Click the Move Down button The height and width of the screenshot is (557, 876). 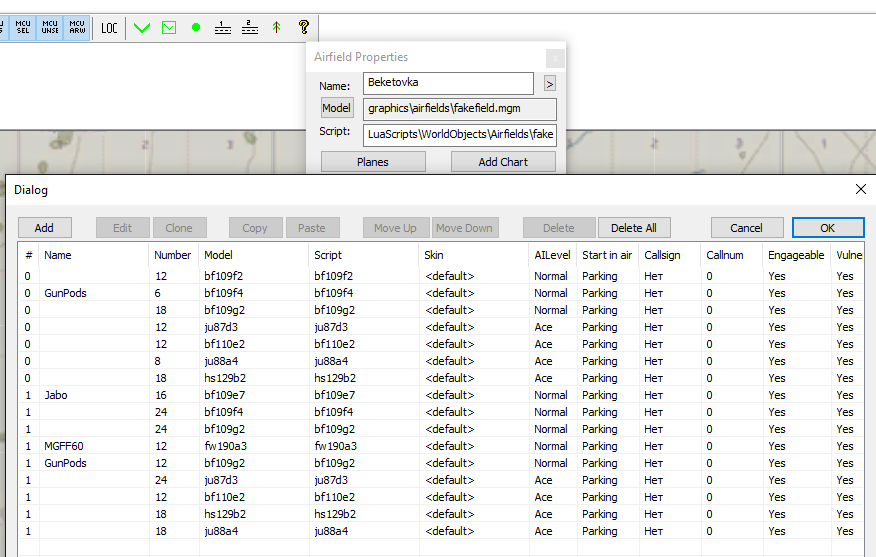465,228
